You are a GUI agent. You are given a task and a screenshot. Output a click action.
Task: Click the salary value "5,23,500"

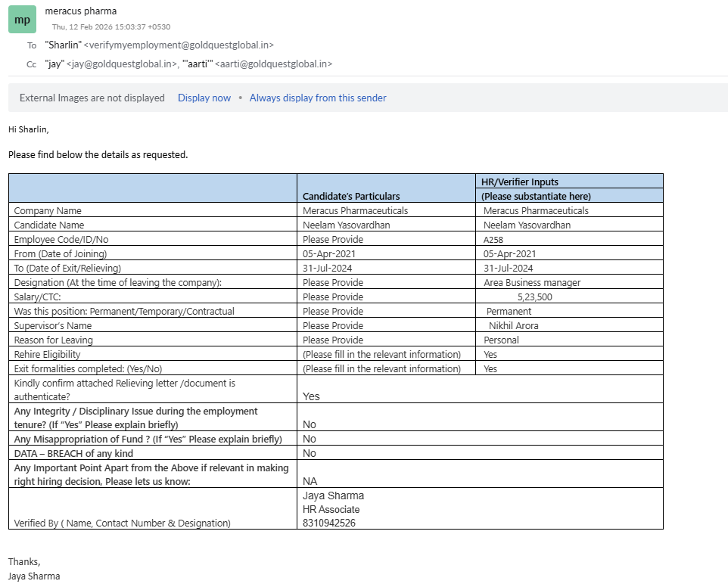pos(534,297)
